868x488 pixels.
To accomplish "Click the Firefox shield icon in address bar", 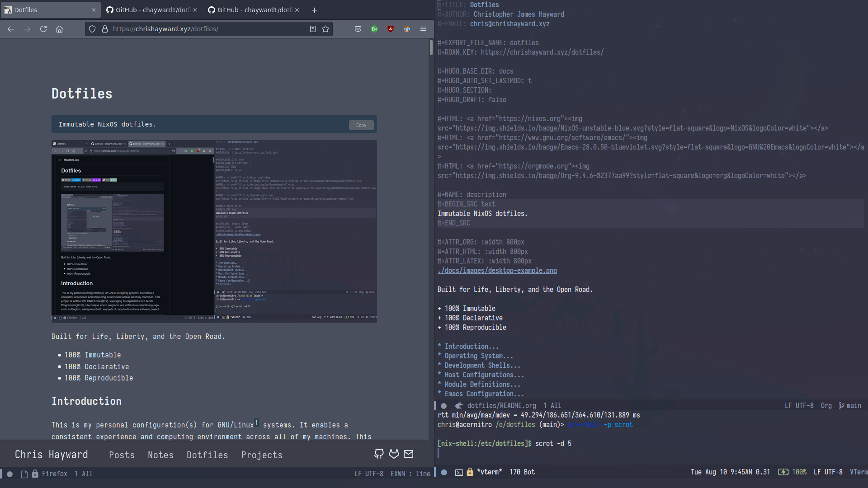I will 92,28.
